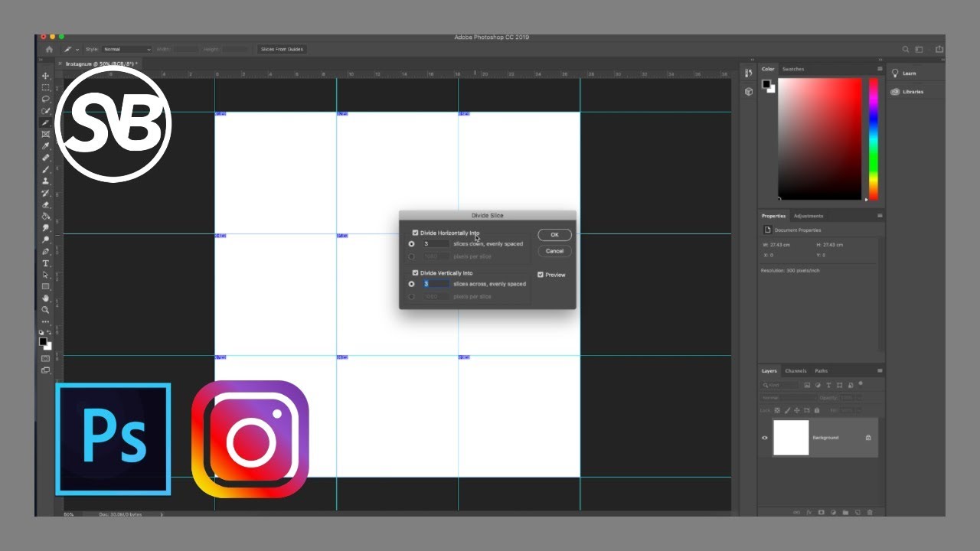Select the Type tool
This screenshot has width=980, height=551.
[46, 263]
